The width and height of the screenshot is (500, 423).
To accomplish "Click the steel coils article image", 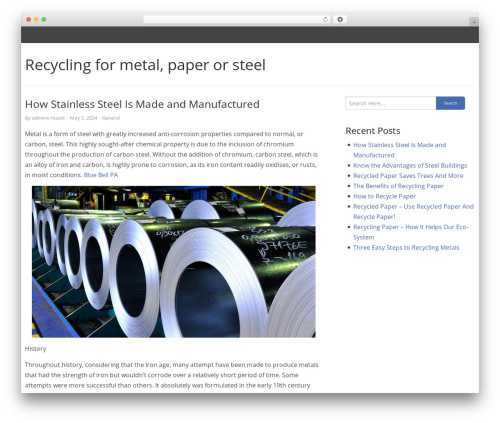I will tap(174, 262).
